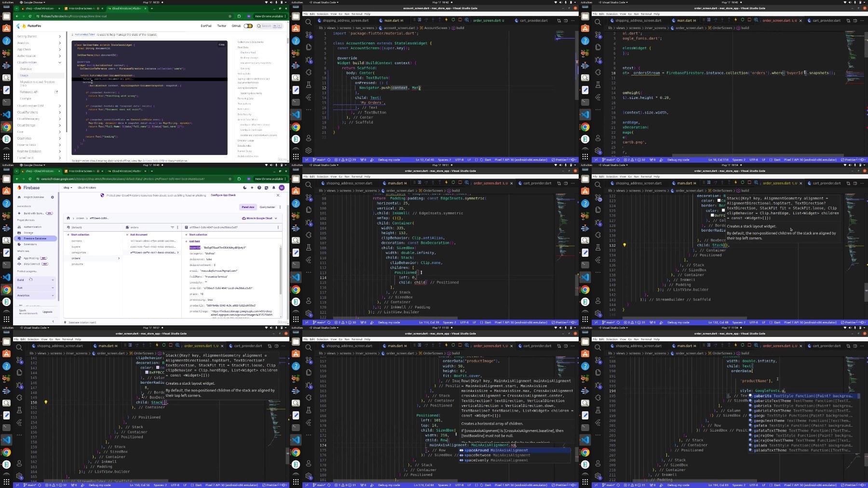
Task: Open the notifications bell in Firebase console
Action: 273,188
